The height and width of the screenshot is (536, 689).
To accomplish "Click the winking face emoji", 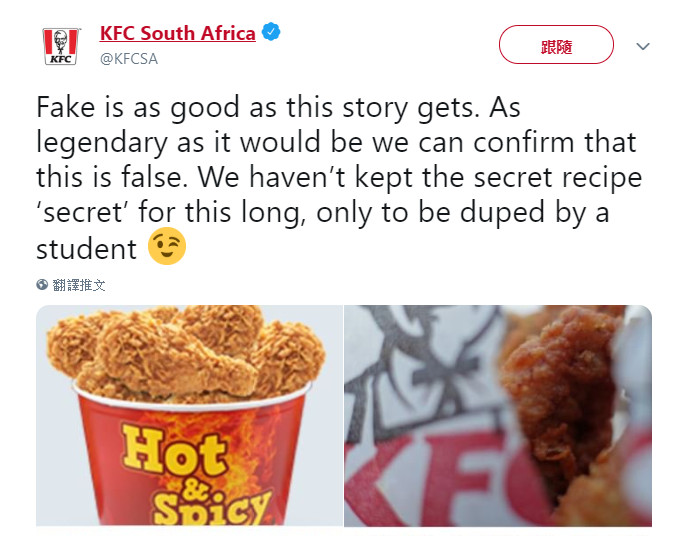I will tap(167, 247).
